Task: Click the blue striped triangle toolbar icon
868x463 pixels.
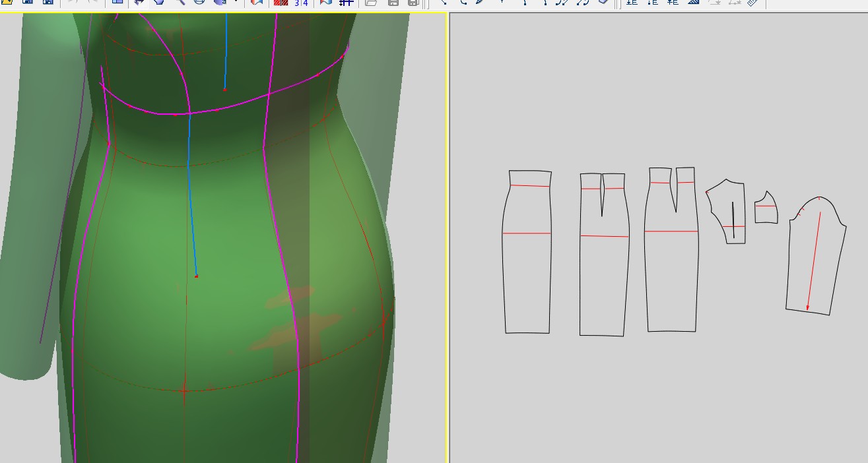Action: click(x=693, y=3)
